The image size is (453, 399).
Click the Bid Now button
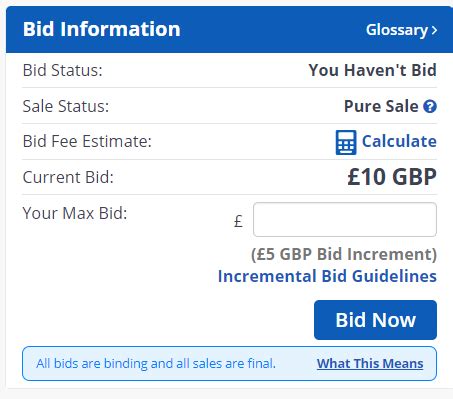click(375, 320)
